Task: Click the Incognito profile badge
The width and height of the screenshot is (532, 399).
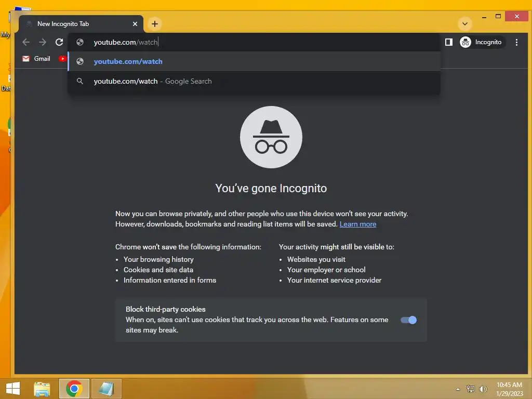Action: pyautogui.click(x=482, y=42)
